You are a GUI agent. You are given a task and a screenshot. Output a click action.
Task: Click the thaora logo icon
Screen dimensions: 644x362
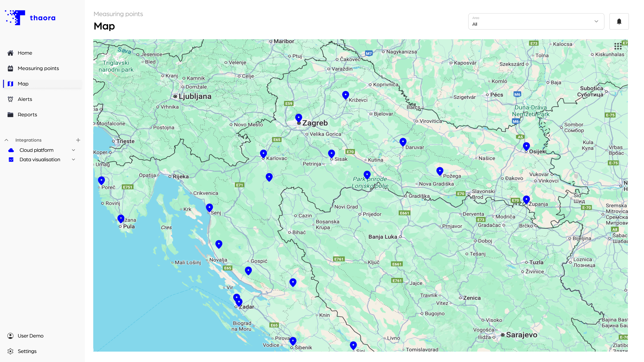(x=15, y=18)
